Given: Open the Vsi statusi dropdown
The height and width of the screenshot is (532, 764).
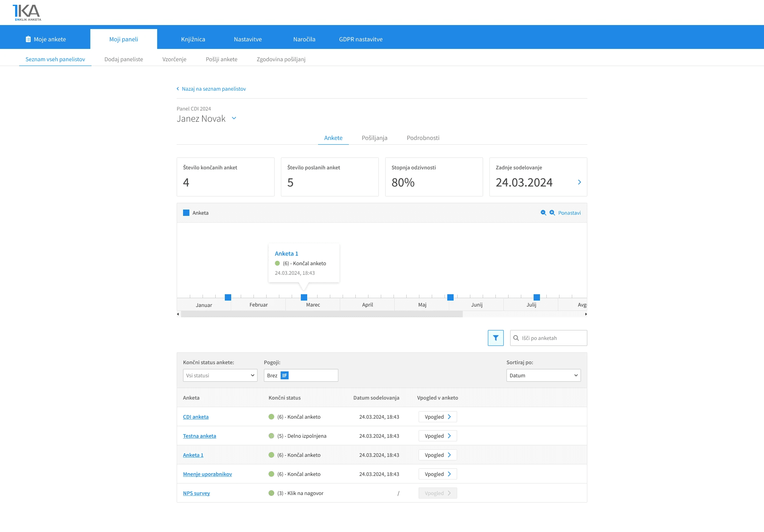Looking at the screenshot, I should (x=220, y=375).
